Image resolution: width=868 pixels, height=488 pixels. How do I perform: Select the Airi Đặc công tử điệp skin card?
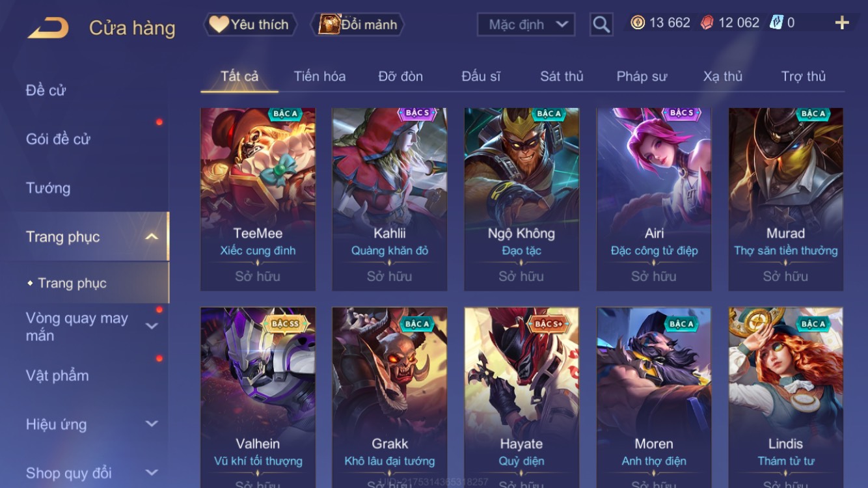(654, 199)
